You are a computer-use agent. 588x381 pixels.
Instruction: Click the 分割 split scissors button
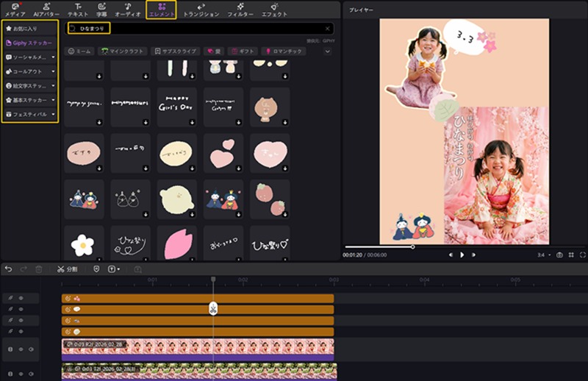pyautogui.click(x=67, y=269)
